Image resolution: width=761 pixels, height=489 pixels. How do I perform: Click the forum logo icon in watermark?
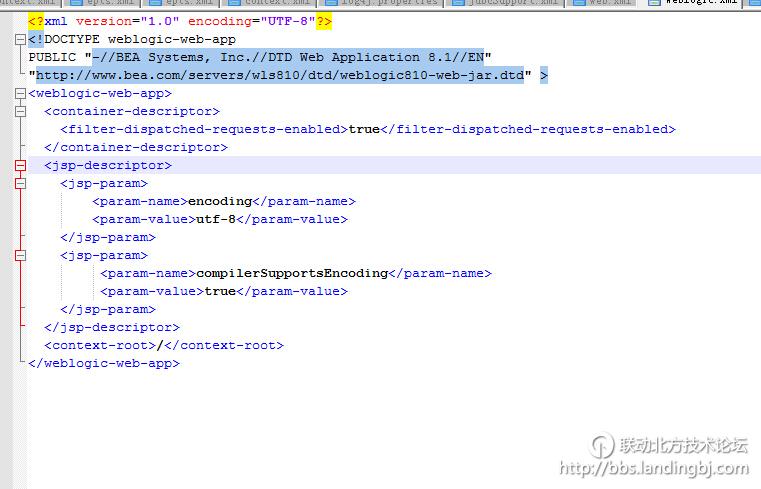[602, 445]
